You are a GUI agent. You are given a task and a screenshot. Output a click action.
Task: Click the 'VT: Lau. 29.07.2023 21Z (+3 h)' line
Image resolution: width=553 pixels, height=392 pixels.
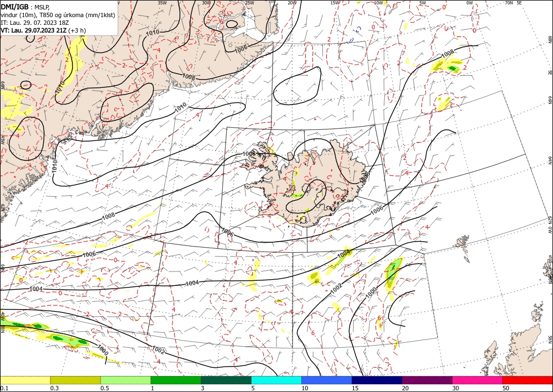(43, 30)
